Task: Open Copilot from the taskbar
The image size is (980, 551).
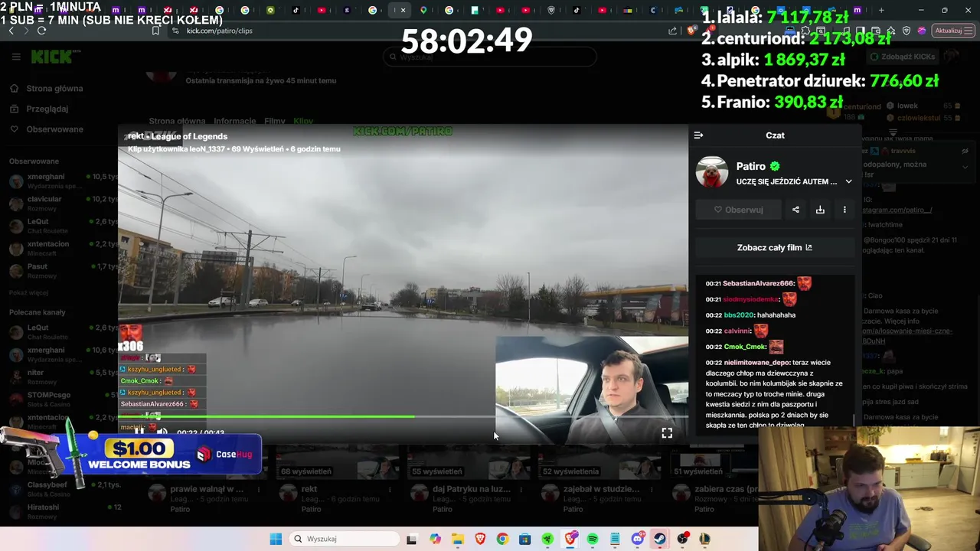Action: (435, 539)
